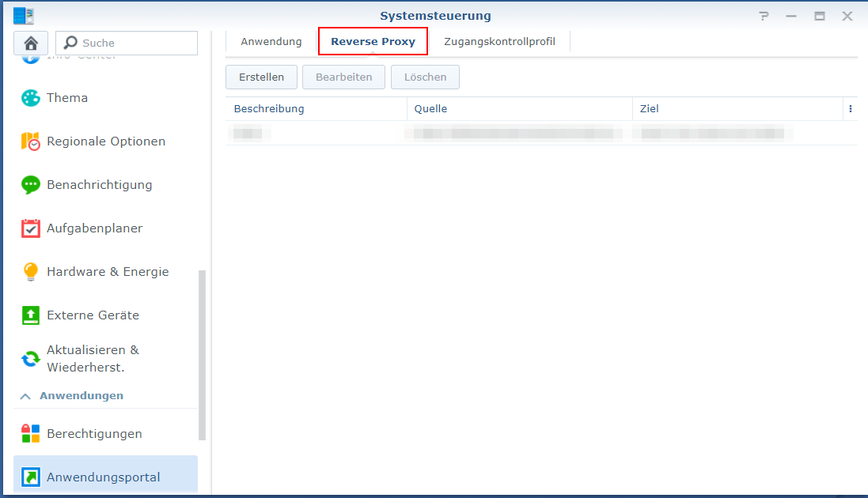Viewport: 868px width, 498px height.
Task: Click the home icon above the sidebar
Action: [31, 42]
